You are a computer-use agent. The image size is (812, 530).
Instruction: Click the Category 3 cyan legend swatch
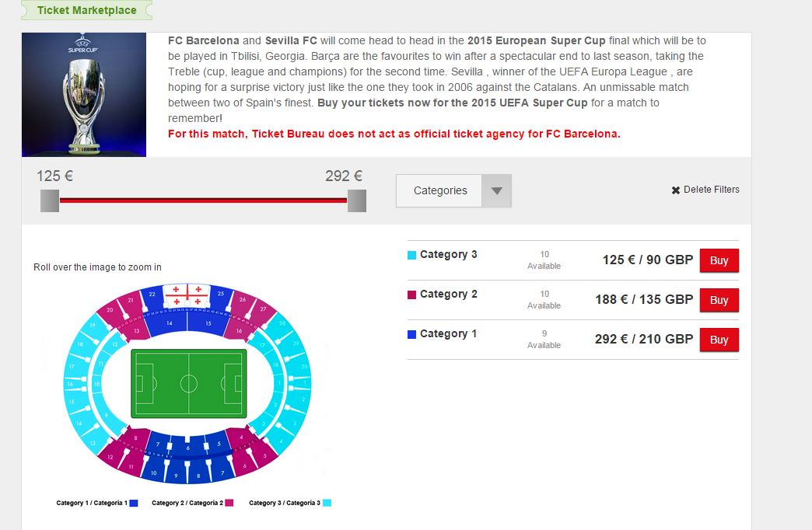point(327,503)
